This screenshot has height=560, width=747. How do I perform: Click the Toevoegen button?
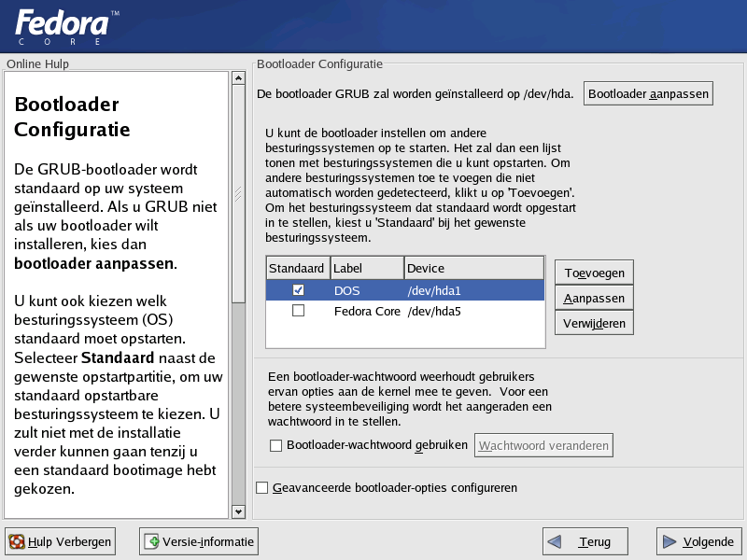coord(594,273)
